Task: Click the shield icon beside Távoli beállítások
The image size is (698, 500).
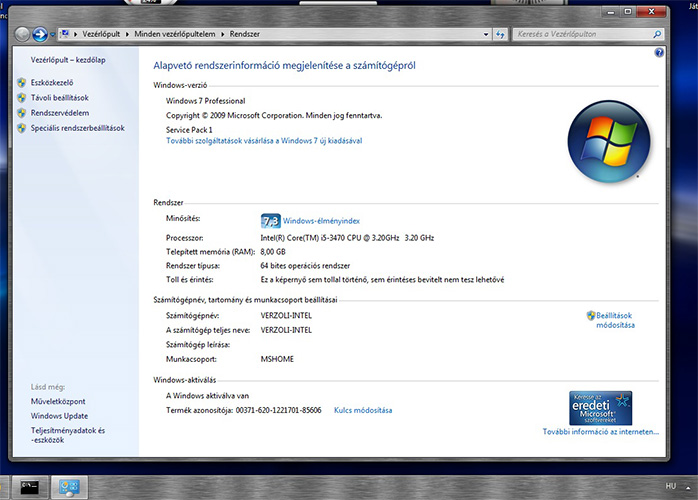Action: 21,98
